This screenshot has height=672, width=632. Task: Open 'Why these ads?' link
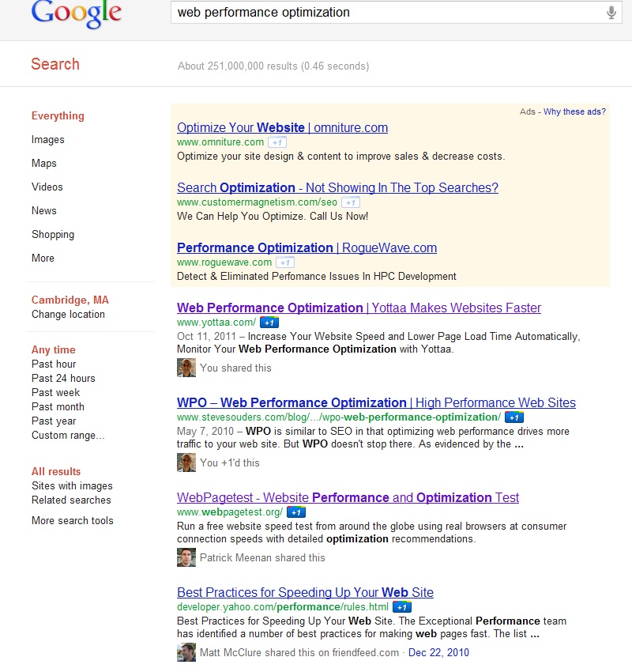pyautogui.click(x=574, y=111)
